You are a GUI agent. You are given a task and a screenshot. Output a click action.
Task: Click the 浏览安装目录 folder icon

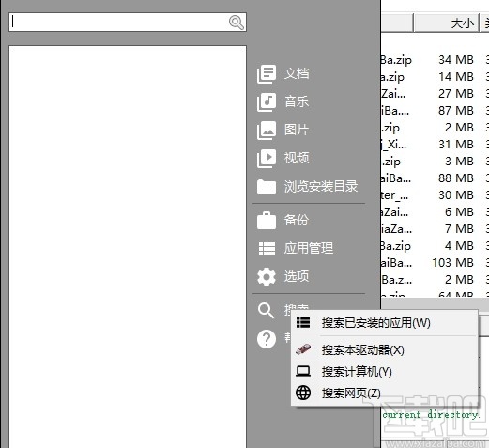click(267, 187)
